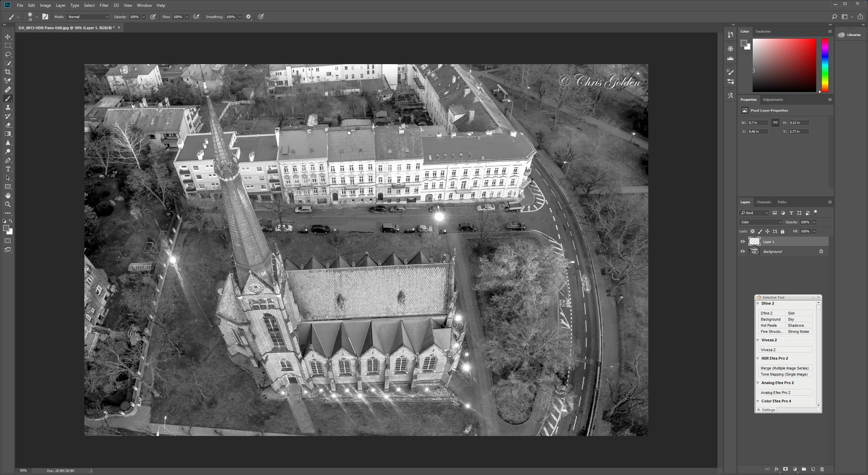The image size is (868, 475).
Task: Open layer blend mode Color dropdown
Action: (761, 222)
